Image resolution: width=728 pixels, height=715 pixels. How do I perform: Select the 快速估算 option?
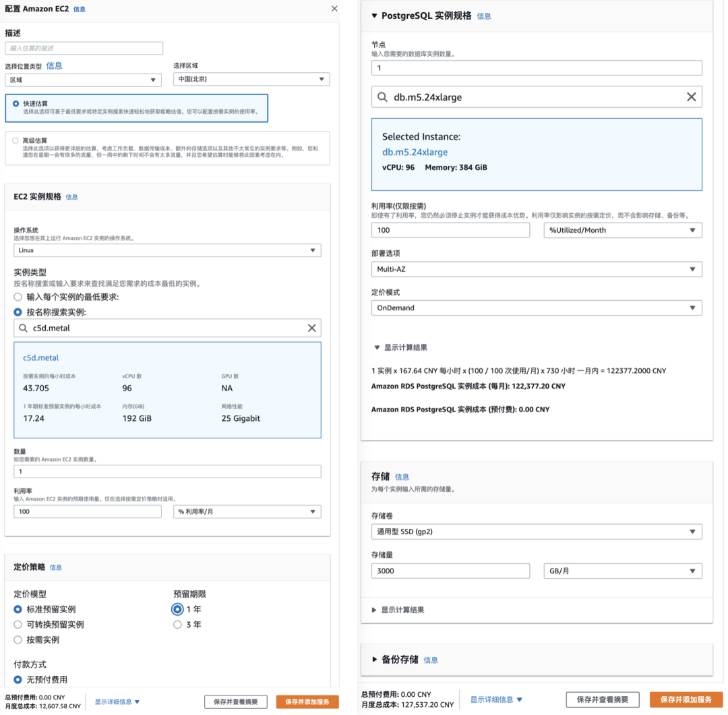pos(16,104)
